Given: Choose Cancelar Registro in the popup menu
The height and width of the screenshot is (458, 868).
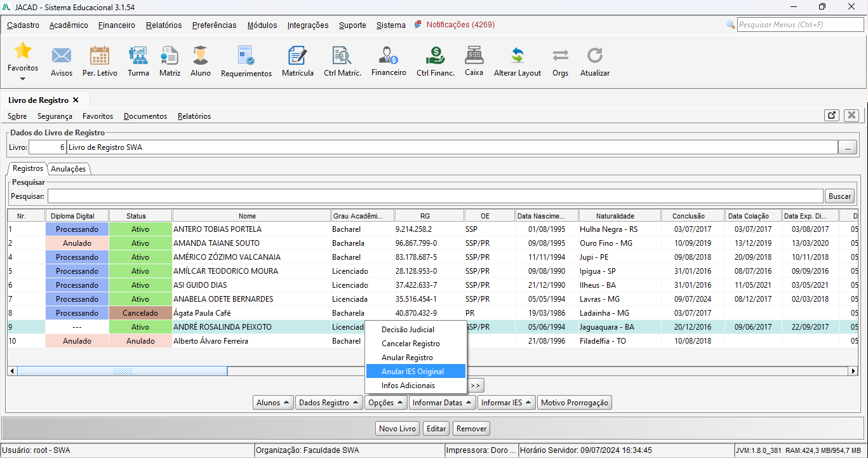Looking at the screenshot, I should coord(416,344).
